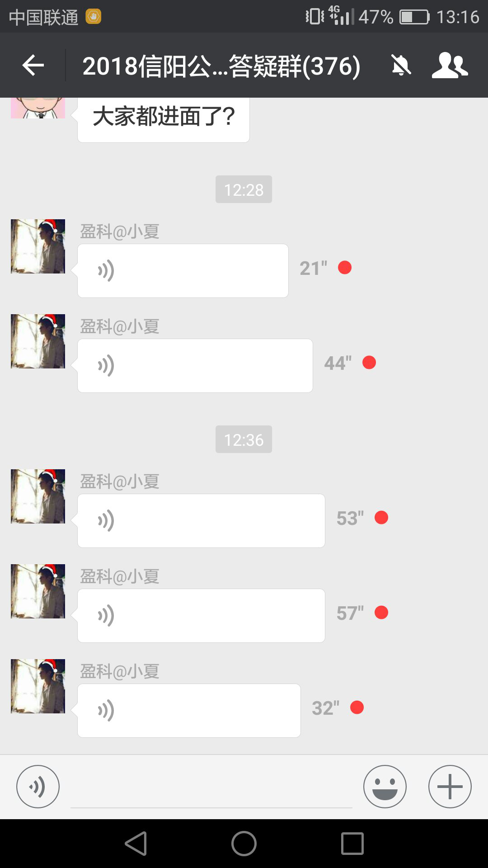Go back using the arrow icon
488x868 pixels.
33,66
